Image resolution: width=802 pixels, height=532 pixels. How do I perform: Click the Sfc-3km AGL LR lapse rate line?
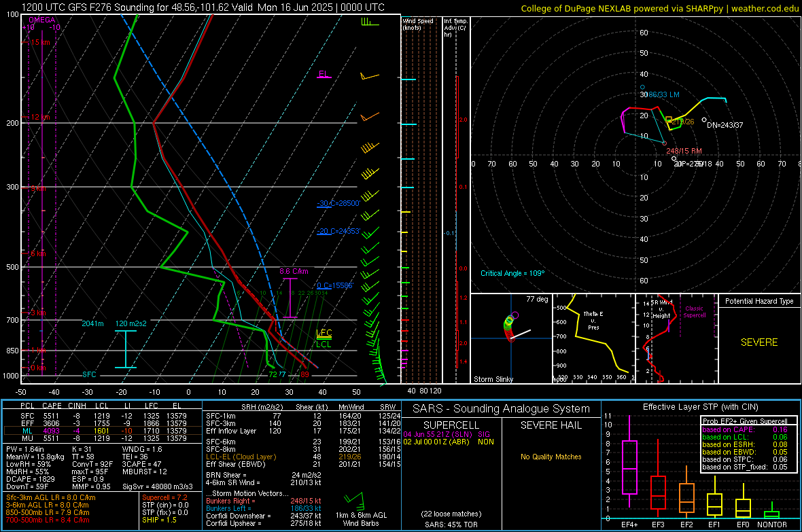[x=51, y=497]
